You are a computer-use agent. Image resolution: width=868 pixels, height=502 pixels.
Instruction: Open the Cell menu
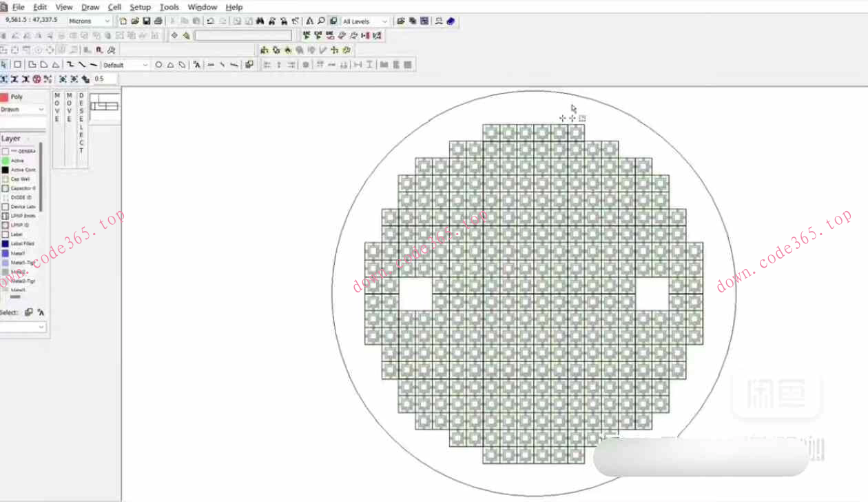pyautogui.click(x=114, y=7)
